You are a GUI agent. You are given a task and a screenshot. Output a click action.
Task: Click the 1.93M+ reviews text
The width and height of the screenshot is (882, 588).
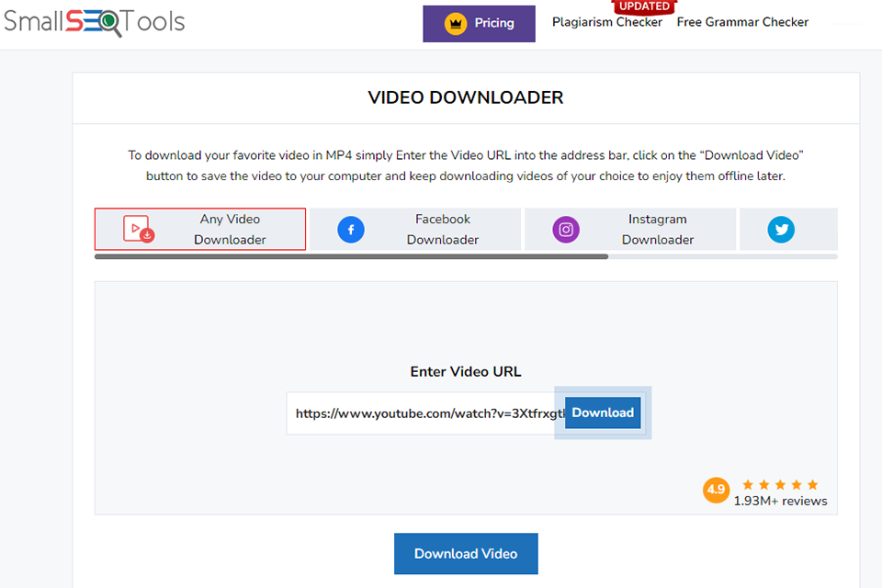[780, 501]
